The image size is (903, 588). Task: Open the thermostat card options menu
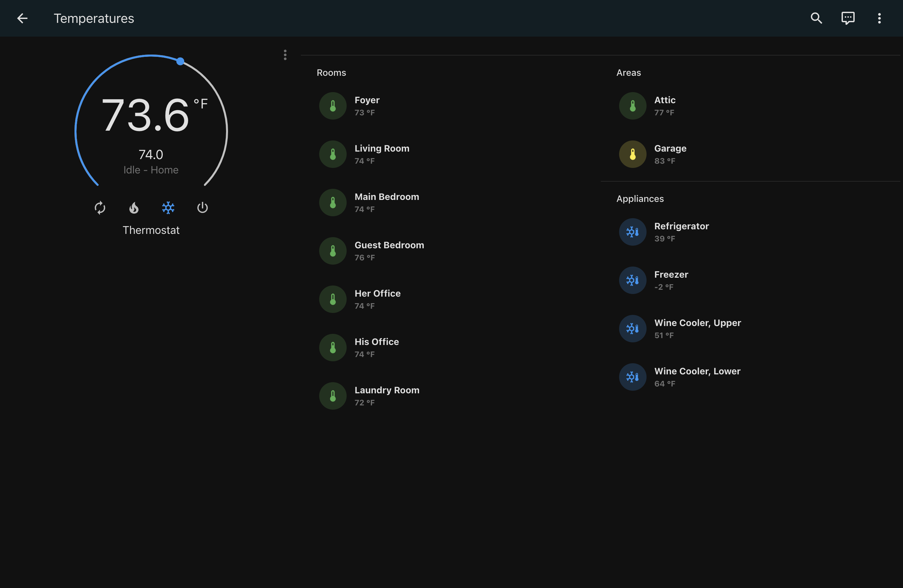(285, 55)
